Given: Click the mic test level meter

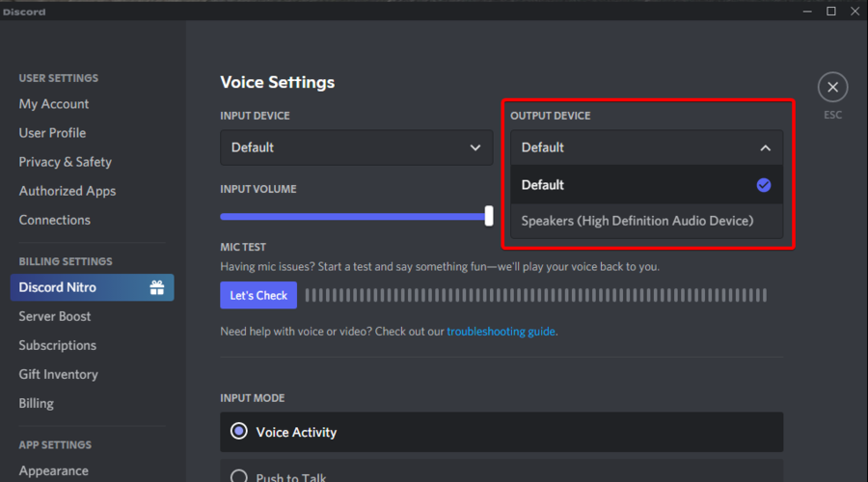Looking at the screenshot, I should (536, 296).
